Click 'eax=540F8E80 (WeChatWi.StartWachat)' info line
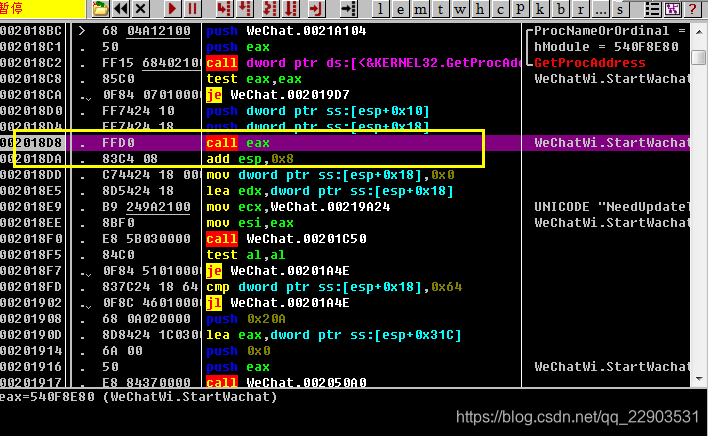Viewport: 708px width, 436px height. point(138,397)
